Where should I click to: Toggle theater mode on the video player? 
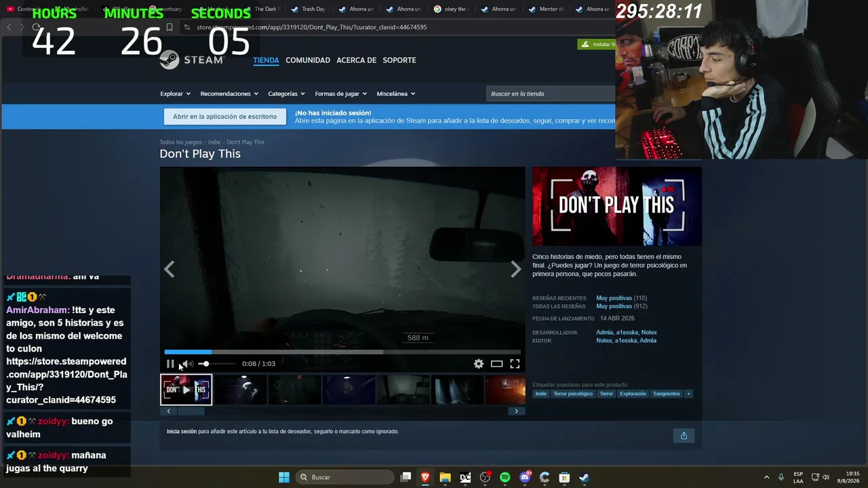pos(497,364)
